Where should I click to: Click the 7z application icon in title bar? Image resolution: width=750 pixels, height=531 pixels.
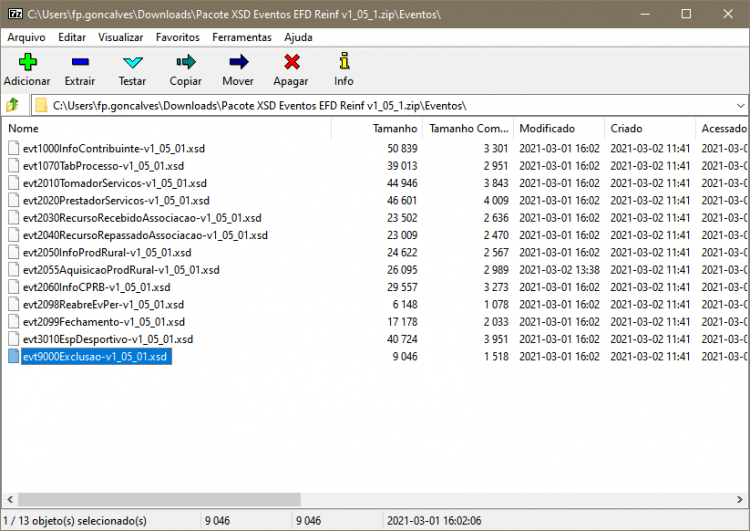click(15, 13)
